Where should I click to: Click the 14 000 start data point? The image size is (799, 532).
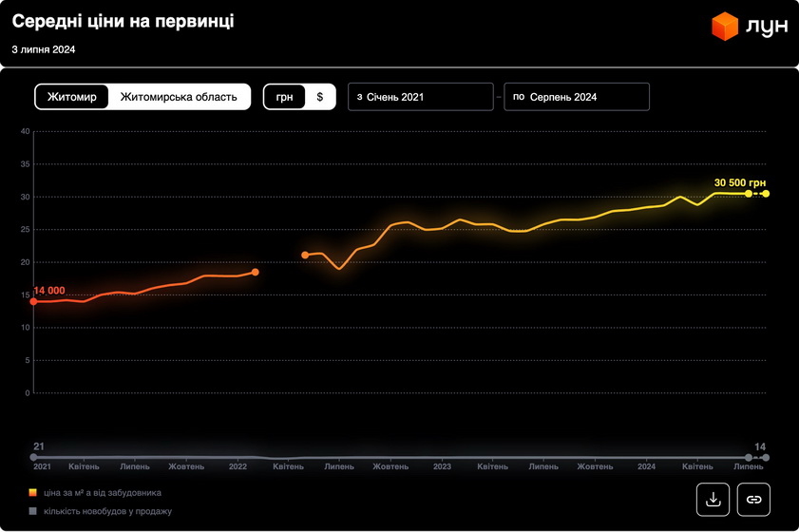(x=34, y=301)
